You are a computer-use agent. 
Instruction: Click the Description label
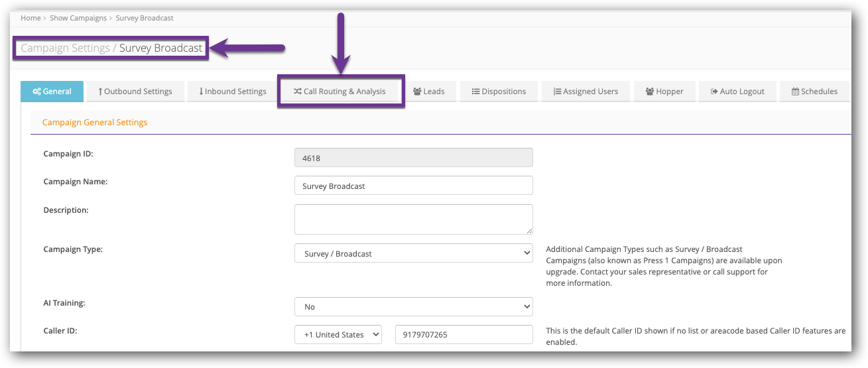pos(66,210)
